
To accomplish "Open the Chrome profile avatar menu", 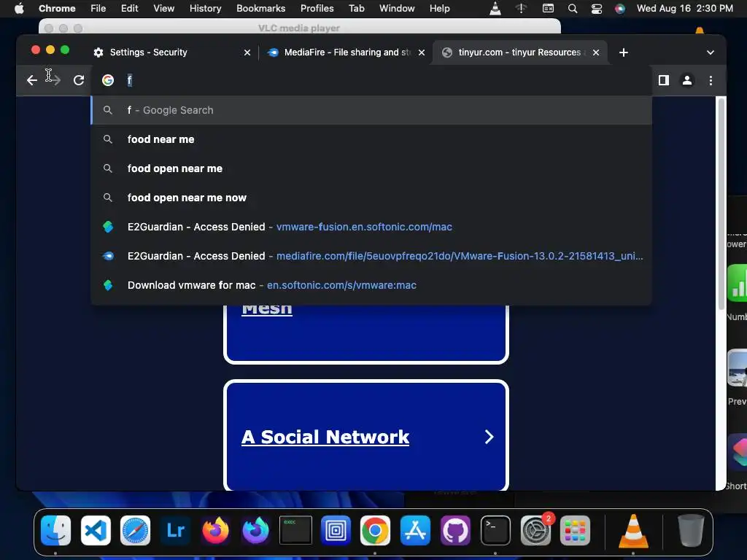I will pyautogui.click(x=687, y=80).
